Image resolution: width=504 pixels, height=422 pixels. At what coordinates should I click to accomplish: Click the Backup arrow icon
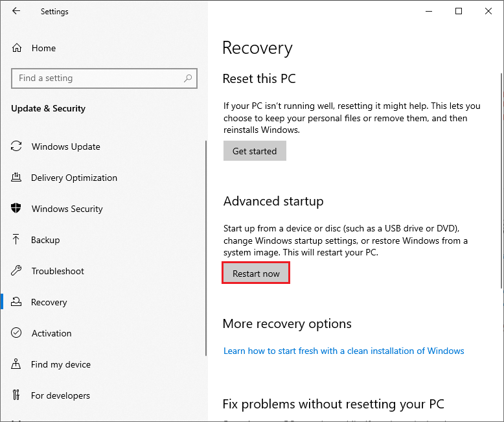tap(16, 240)
